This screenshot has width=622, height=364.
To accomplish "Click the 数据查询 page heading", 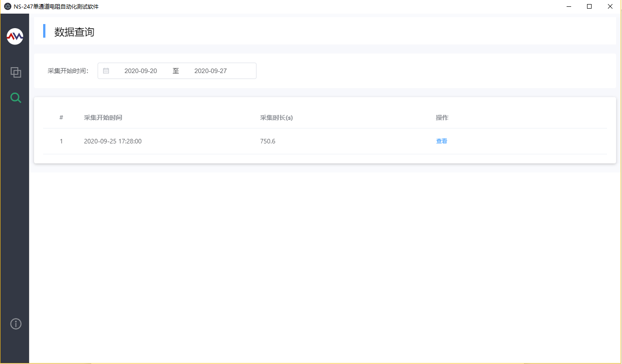I will pos(74,32).
